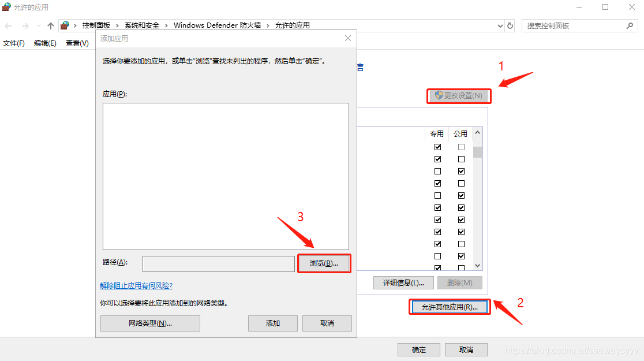Click the list scrollbar up arrow
The height and width of the screenshot is (361, 644).
coord(477,132)
